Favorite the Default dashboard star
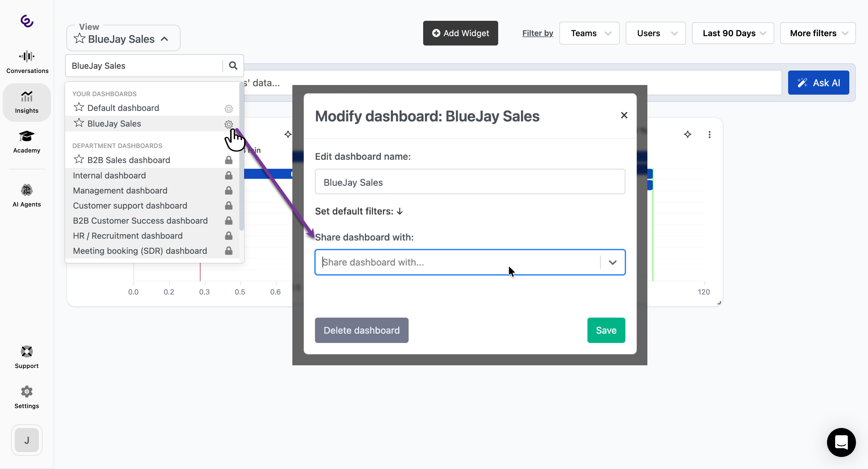The width and height of the screenshot is (868, 469). click(x=79, y=108)
